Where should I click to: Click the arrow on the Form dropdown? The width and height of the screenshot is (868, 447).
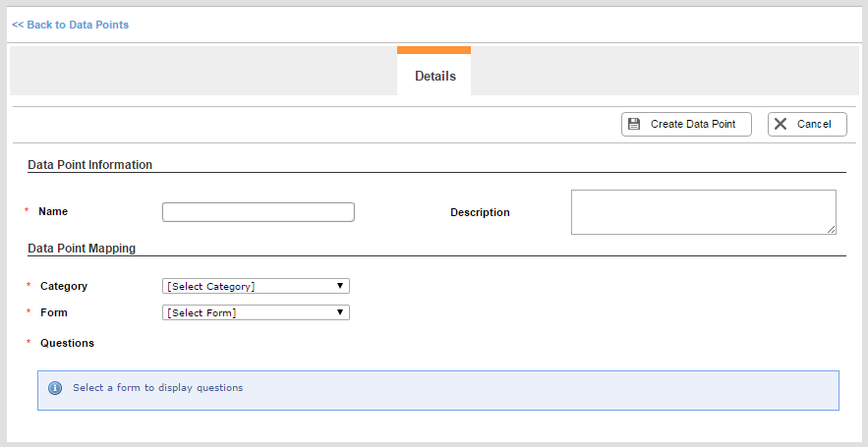(340, 312)
